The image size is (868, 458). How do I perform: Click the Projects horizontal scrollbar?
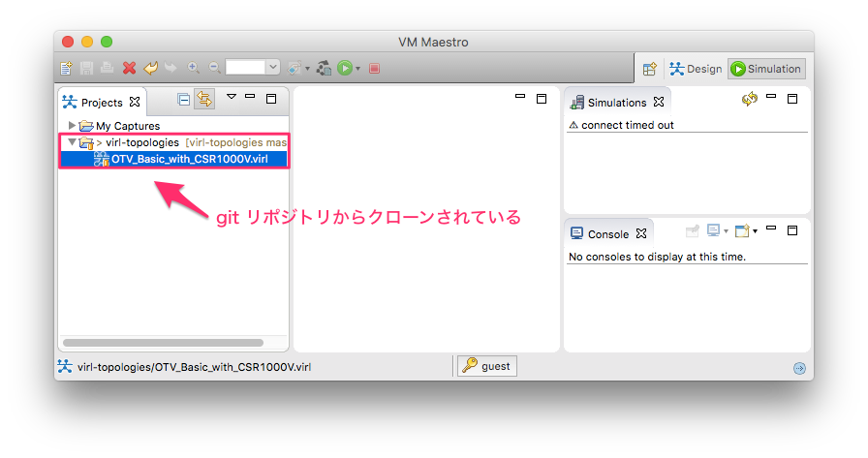[163, 343]
